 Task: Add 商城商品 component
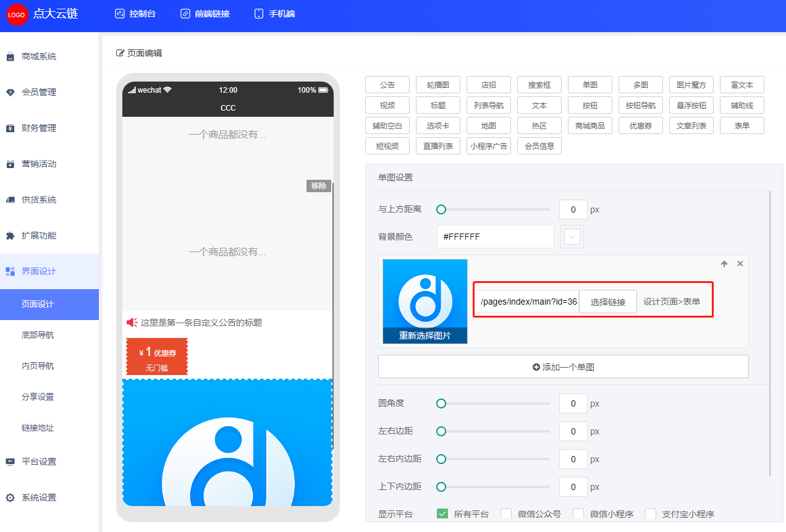590,125
